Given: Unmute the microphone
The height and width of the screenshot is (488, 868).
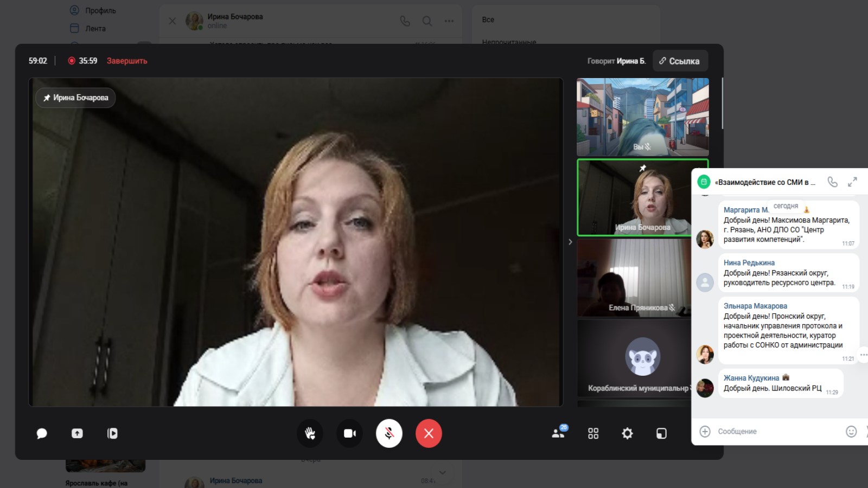Looking at the screenshot, I should [389, 433].
